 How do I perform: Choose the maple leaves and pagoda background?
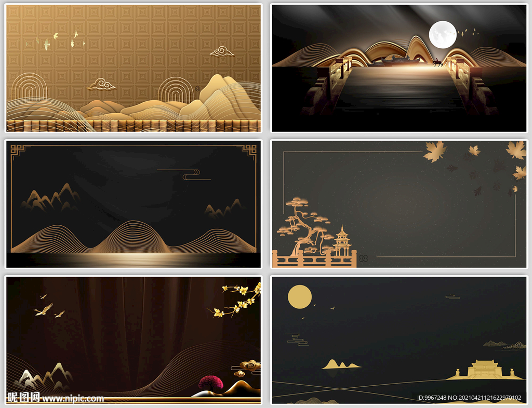pyautogui.click(x=399, y=204)
